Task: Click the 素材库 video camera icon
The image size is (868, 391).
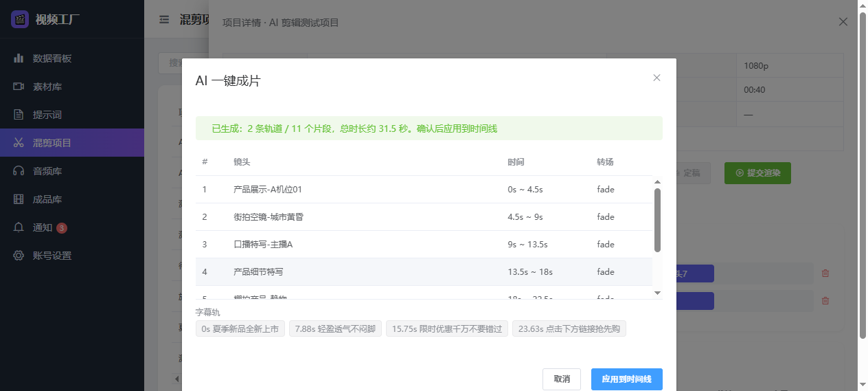Action: (x=19, y=87)
